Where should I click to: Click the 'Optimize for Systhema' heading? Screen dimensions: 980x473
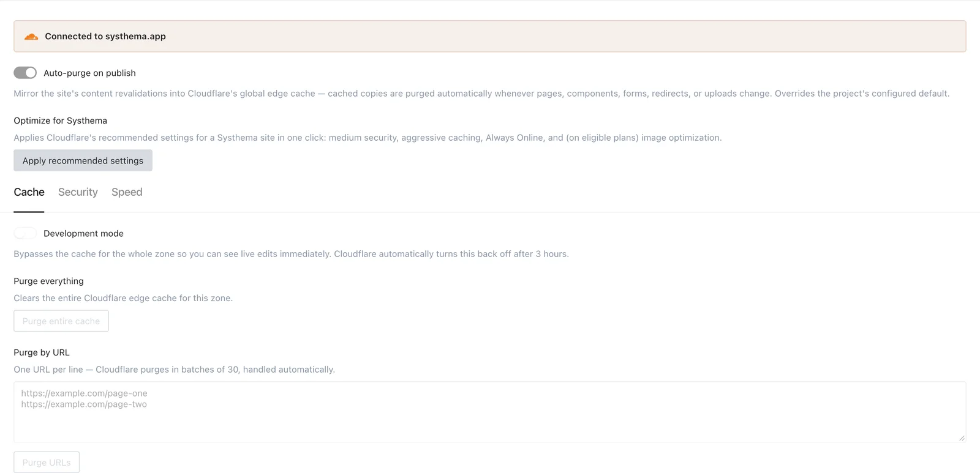click(x=60, y=121)
